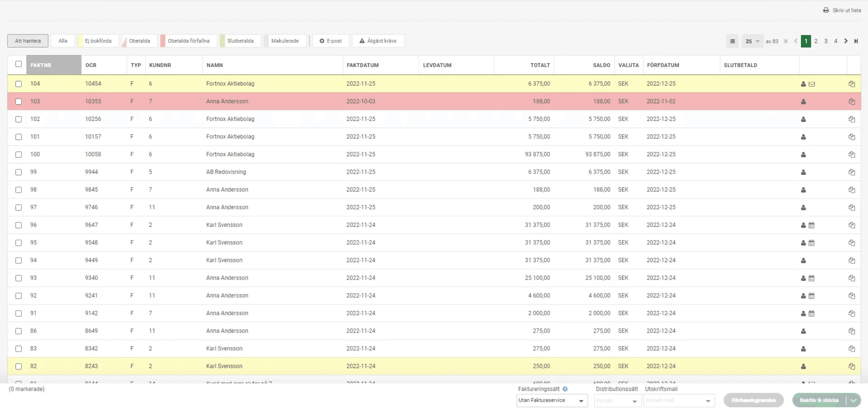Screen dimensions: 868x410
Task: Open the Utskriftsmall dropdown
Action: (x=679, y=400)
